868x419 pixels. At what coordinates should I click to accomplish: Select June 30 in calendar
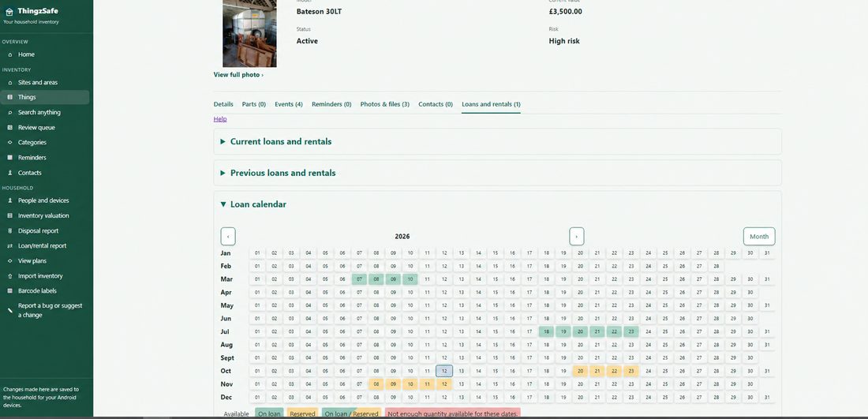tap(750, 319)
